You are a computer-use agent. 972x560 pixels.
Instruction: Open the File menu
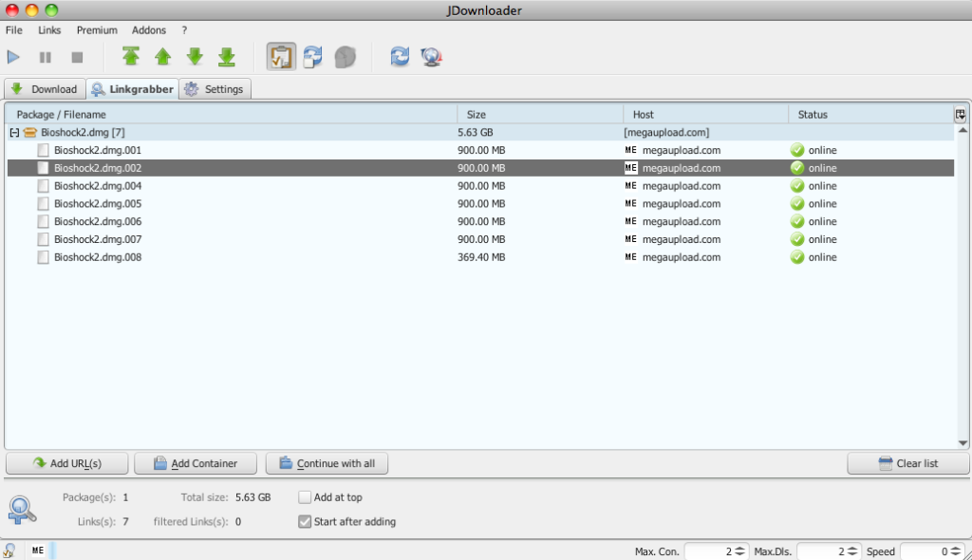pos(13,29)
